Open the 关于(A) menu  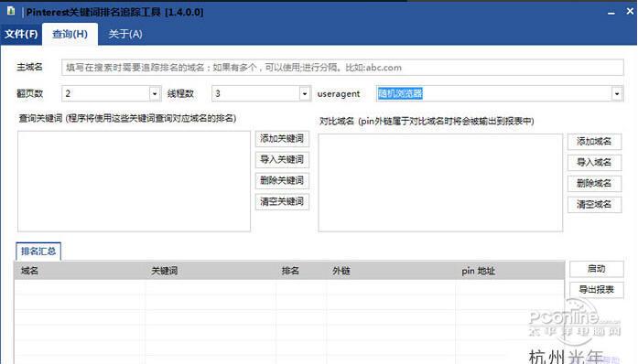[125, 34]
